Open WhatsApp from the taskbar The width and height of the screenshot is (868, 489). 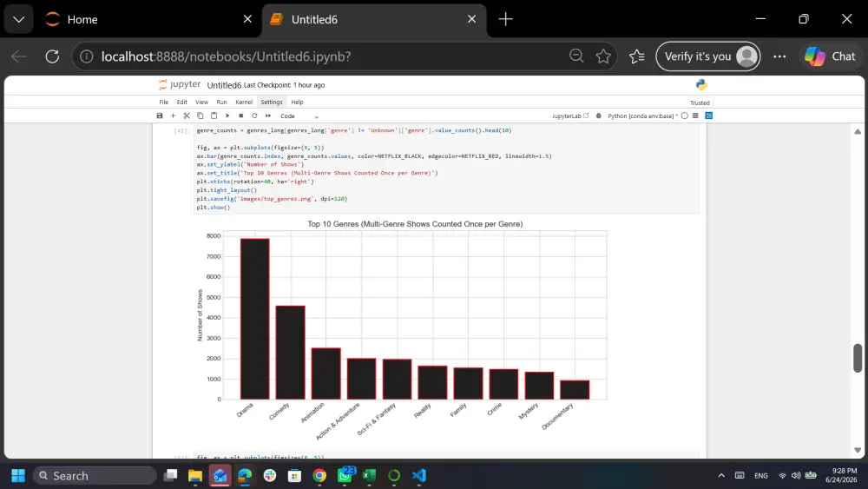(x=345, y=476)
